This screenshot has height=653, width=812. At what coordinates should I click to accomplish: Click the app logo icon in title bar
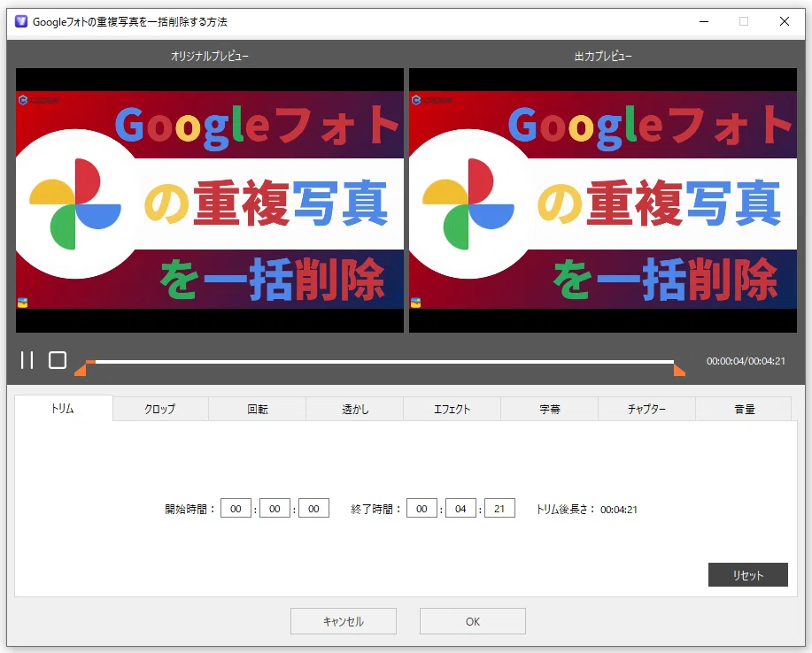coord(21,21)
